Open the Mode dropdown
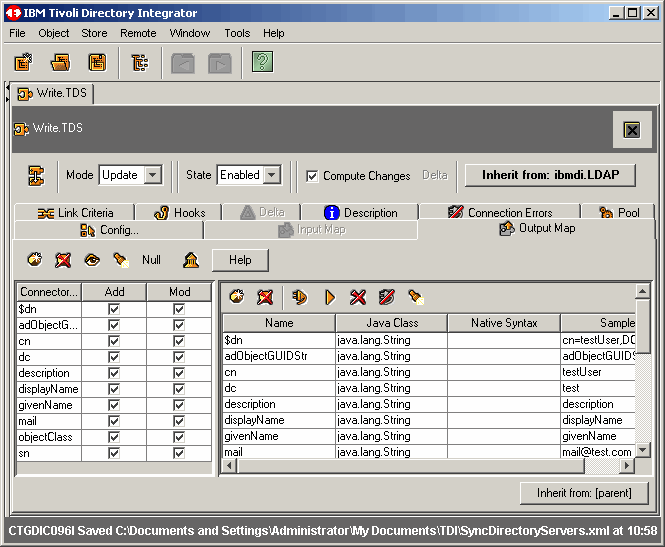 click(152, 175)
